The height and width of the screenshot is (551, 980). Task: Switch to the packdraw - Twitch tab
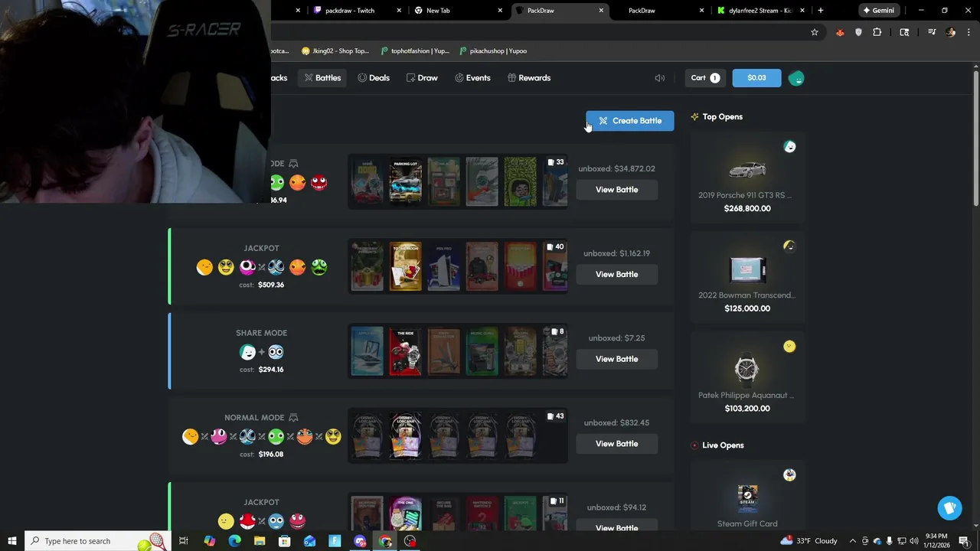click(358, 11)
